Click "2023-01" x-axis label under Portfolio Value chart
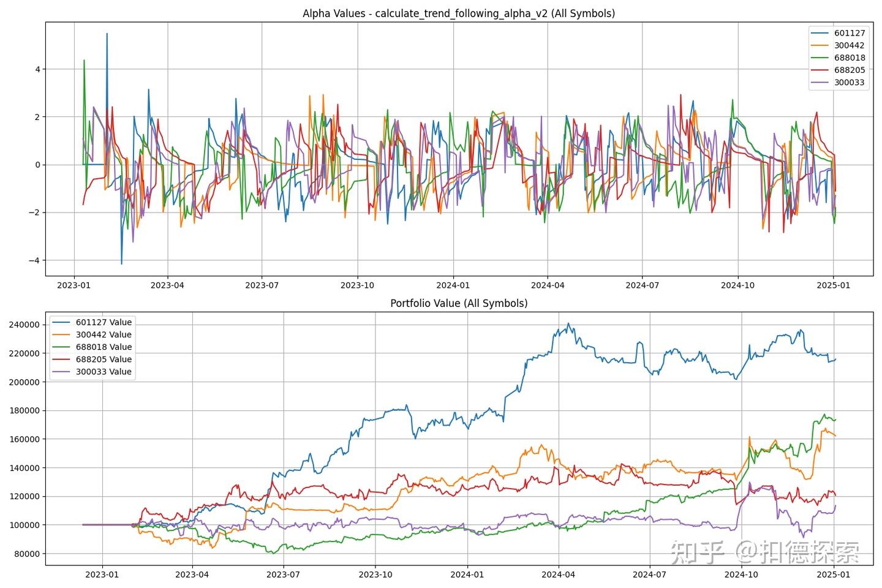The image size is (882, 588). (102, 575)
